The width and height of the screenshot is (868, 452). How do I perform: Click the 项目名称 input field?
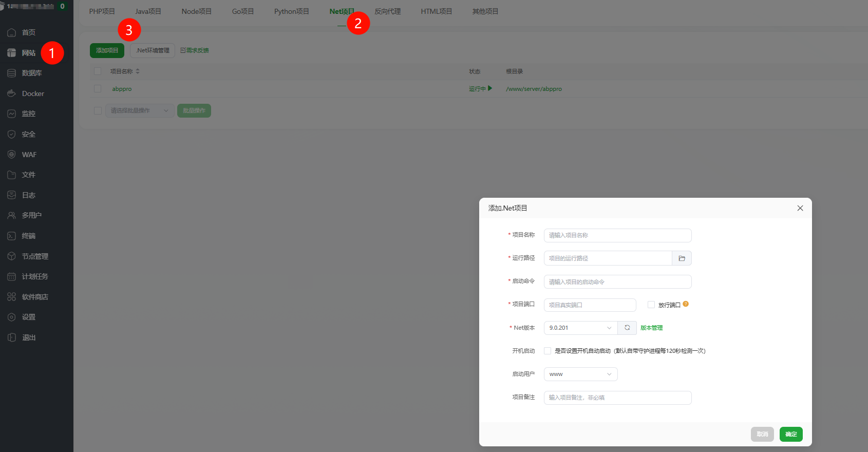(617, 235)
